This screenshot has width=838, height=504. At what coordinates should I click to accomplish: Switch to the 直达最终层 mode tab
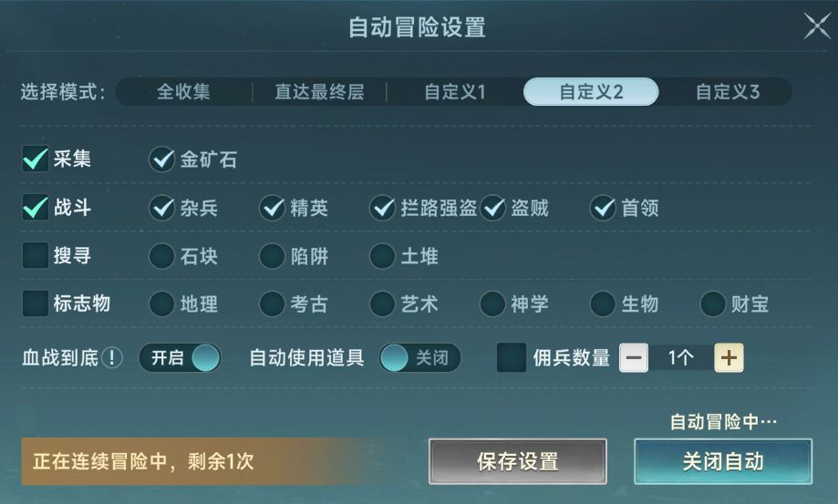(319, 92)
